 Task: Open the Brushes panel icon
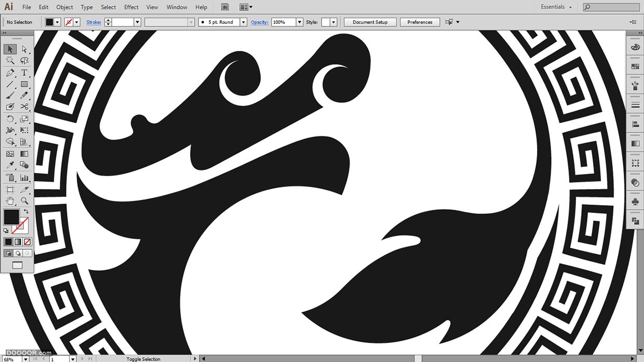(635, 86)
